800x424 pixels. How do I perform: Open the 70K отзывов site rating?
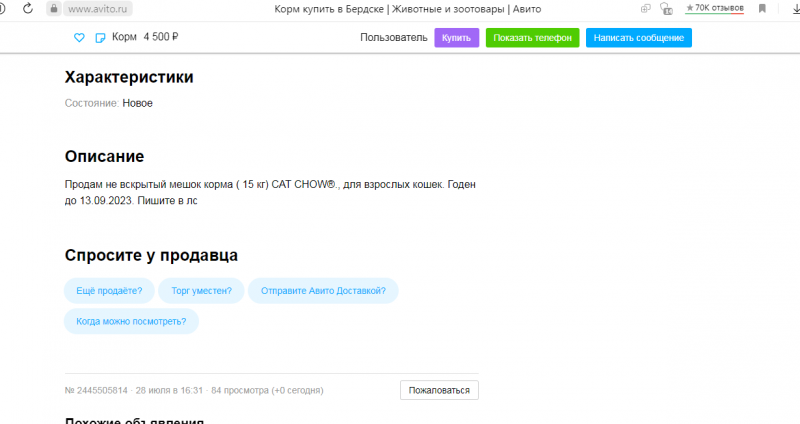tap(714, 9)
